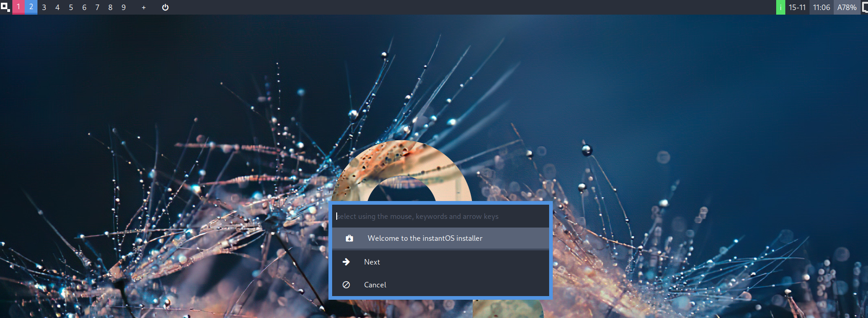The image size is (868, 318).
Task: Open the A78% battery indicator
Action: (x=847, y=7)
